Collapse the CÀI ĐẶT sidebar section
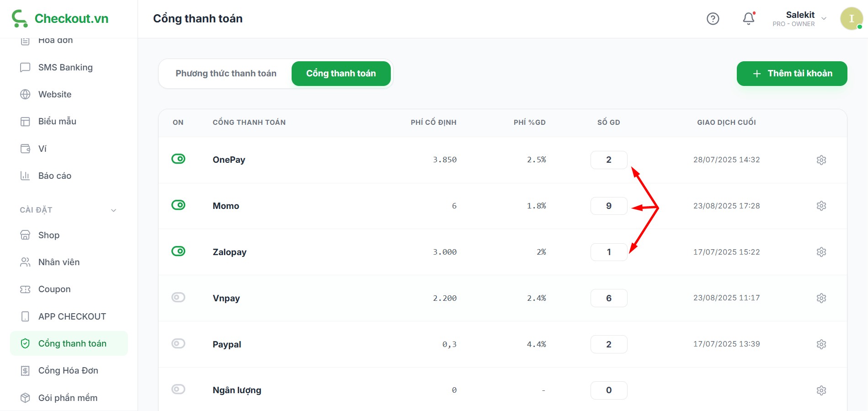Image resolution: width=868 pixels, height=411 pixels. click(x=113, y=210)
